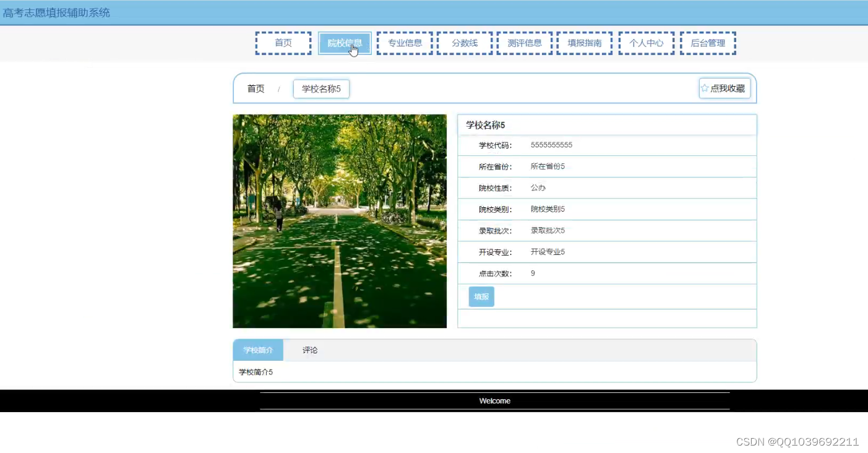The image size is (868, 453).
Task: Click the 高考志愿填报辅助系统 site title
Action: pyautogui.click(x=56, y=12)
